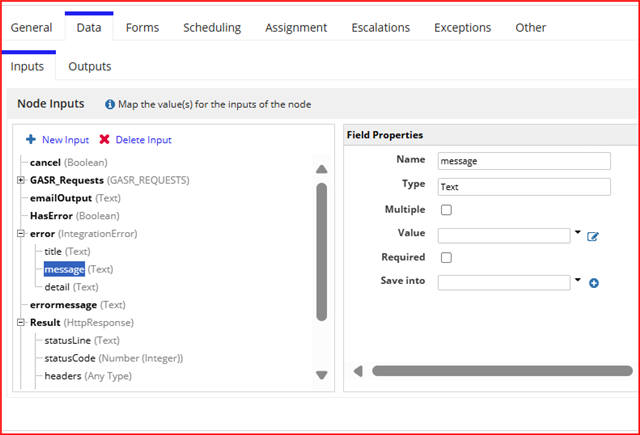Screen dimensions: 640x435
Task: Open the Value field dropdown arrow
Action: [578, 232]
